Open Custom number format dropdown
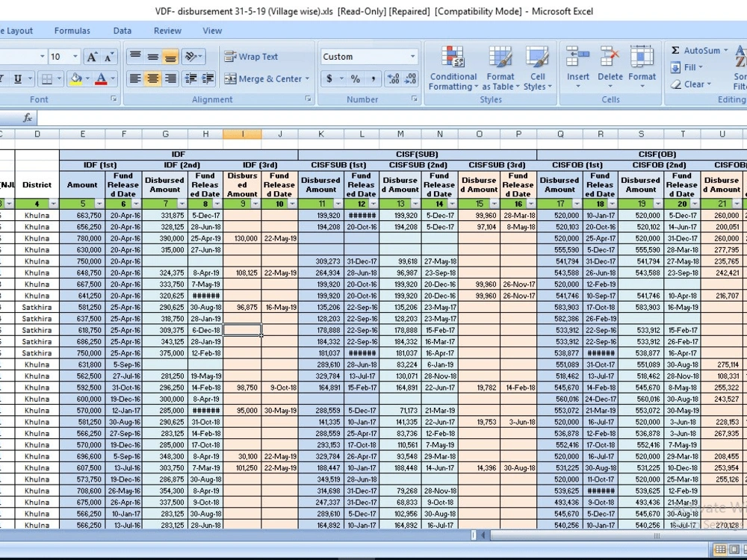Screen dimensions: 747x560 pos(412,57)
